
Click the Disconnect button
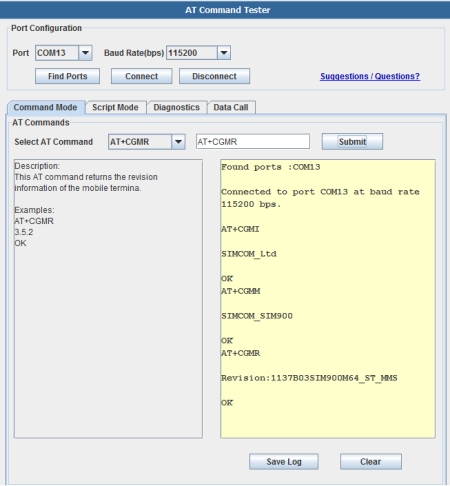(214, 76)
